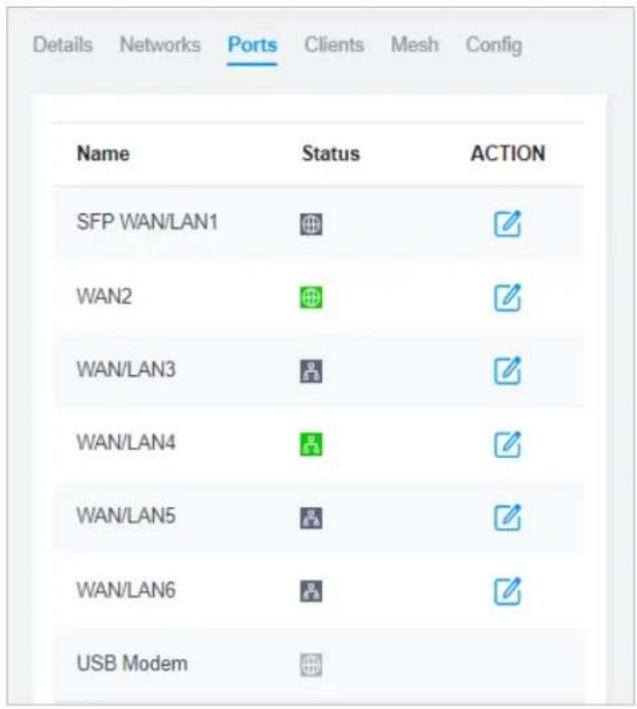Open the Mesh tab
The width and height of the screenshot is (637, 709).
415,45
